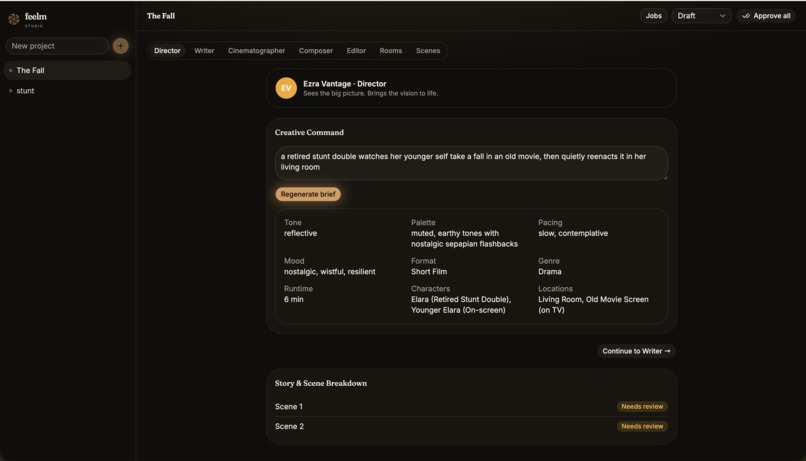This screenshot has height=461, width=806.
Task: Click the Mood value nostalgic, wistful, resilient
Action: [329, 272]
